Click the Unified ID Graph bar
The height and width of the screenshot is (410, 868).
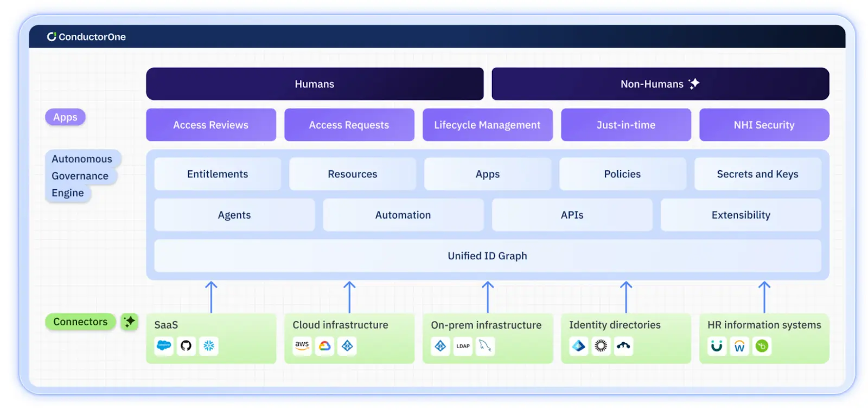487,256
